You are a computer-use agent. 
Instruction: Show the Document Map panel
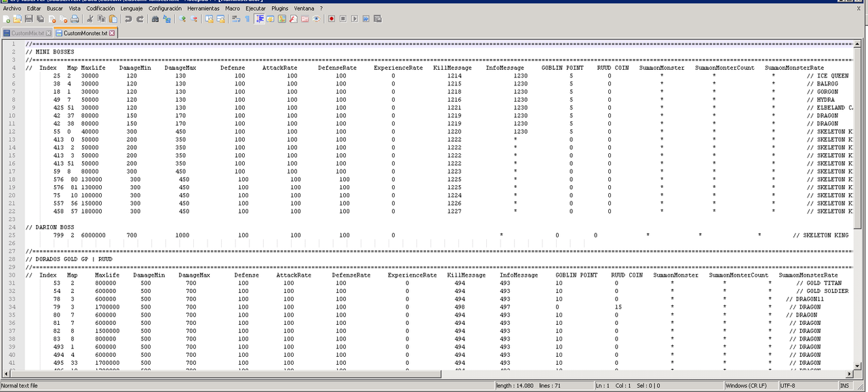click(x=282, y=19)
